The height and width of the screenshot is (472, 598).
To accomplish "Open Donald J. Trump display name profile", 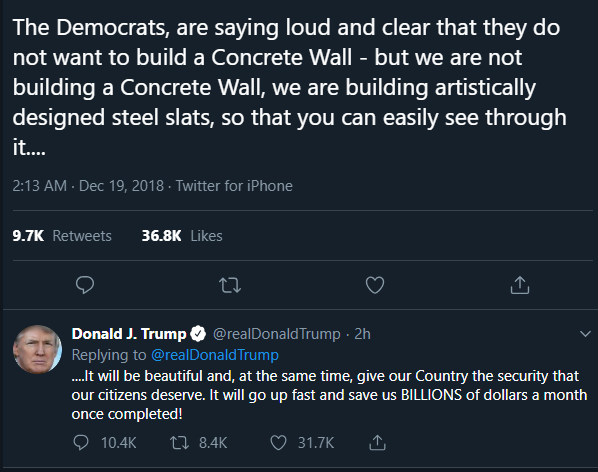I will tap(129, 334).
